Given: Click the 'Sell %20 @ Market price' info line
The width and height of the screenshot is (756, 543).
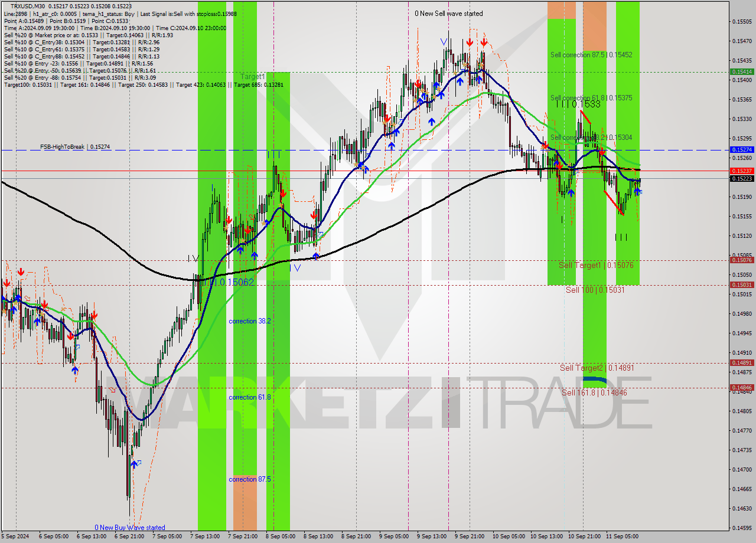Looking at the screenshot, I should pyautogui.click(x=89, y=35).
